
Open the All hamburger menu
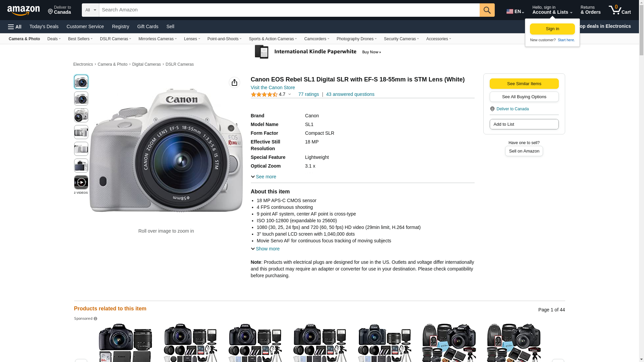15,27
